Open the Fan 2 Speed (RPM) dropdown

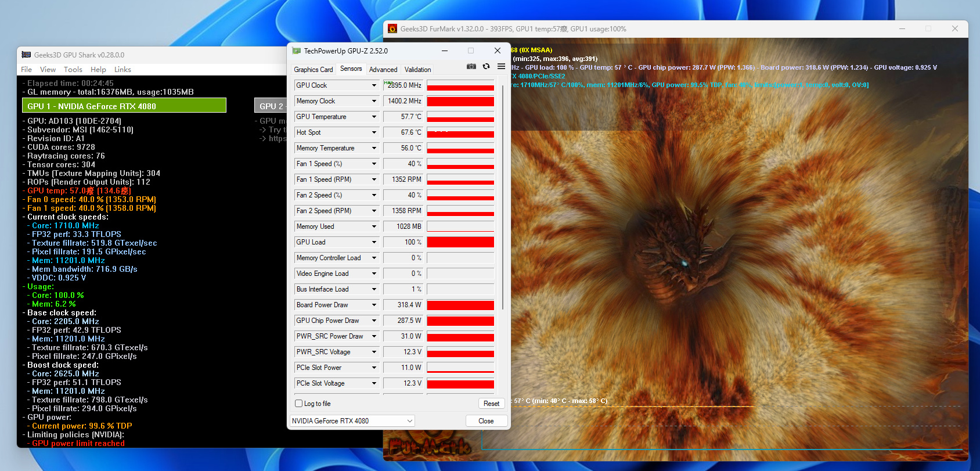(x=374, y=211)
